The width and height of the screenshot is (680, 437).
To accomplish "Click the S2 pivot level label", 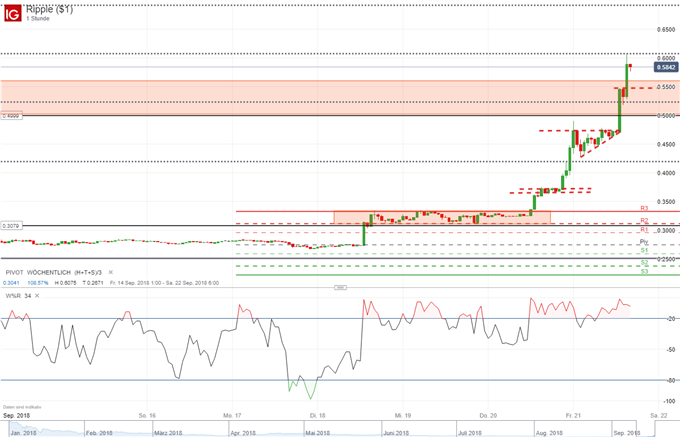I will click(644, 263).
